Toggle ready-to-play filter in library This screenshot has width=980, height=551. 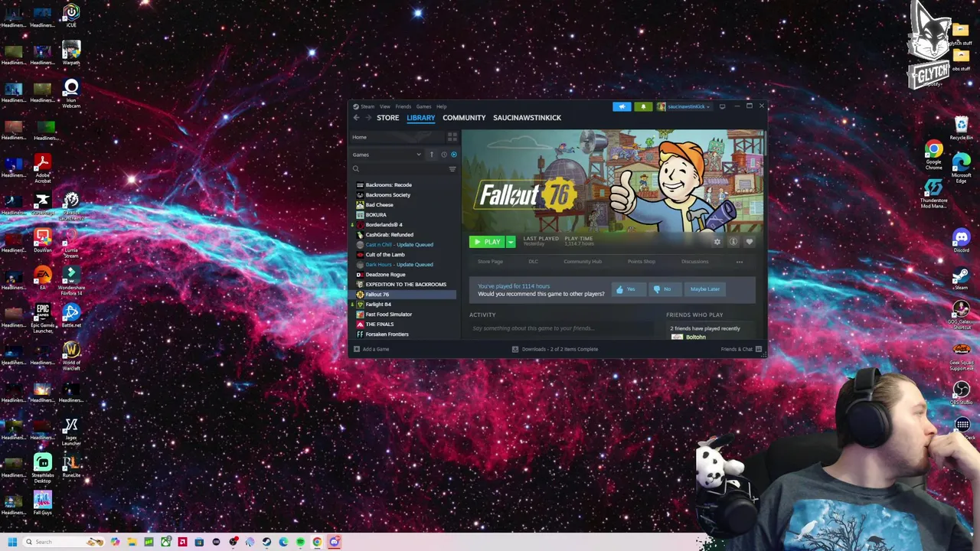tap(453, 155)
